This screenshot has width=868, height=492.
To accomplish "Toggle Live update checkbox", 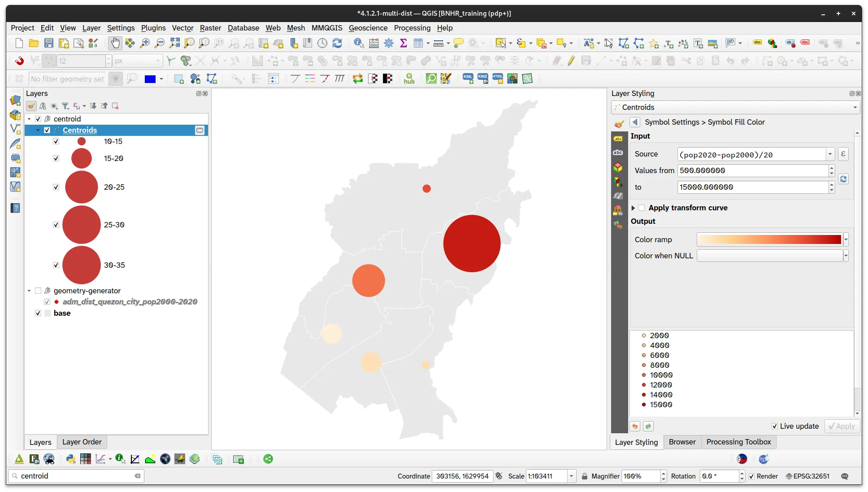I will (775, 426).
